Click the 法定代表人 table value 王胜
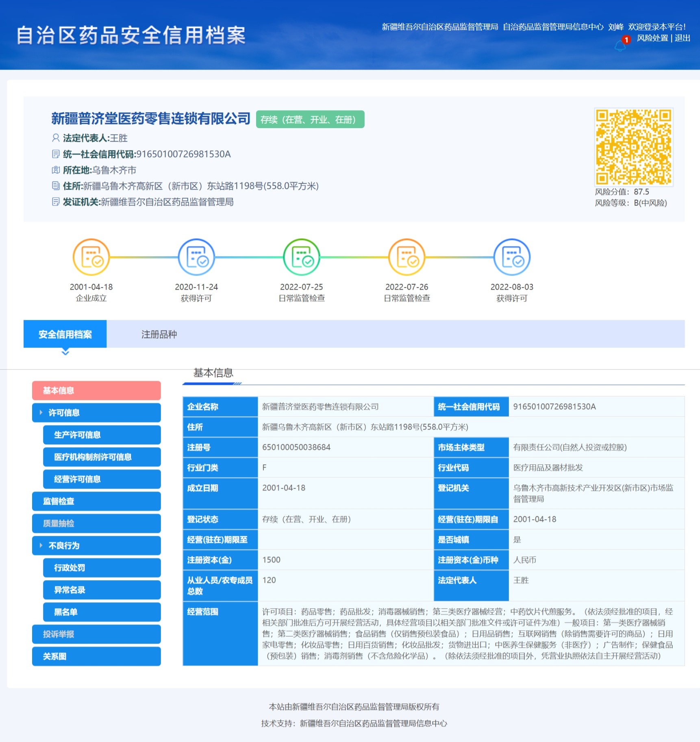 [x=521, y=580]
